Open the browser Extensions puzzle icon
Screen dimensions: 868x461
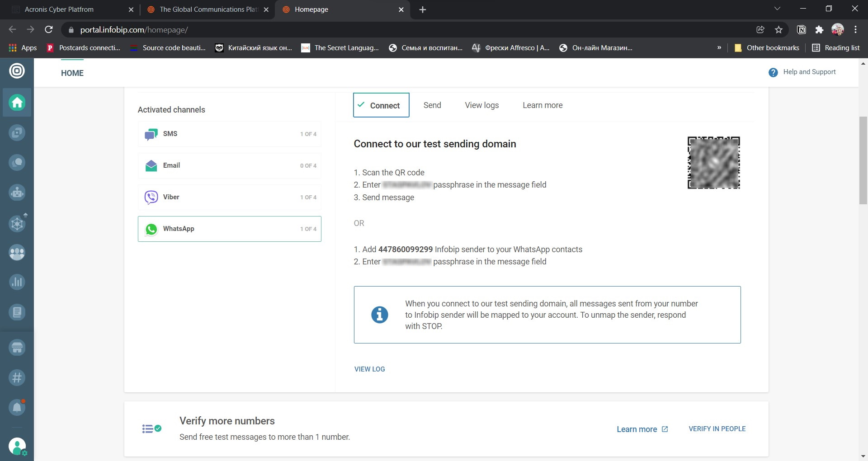[x=819, y=30]
